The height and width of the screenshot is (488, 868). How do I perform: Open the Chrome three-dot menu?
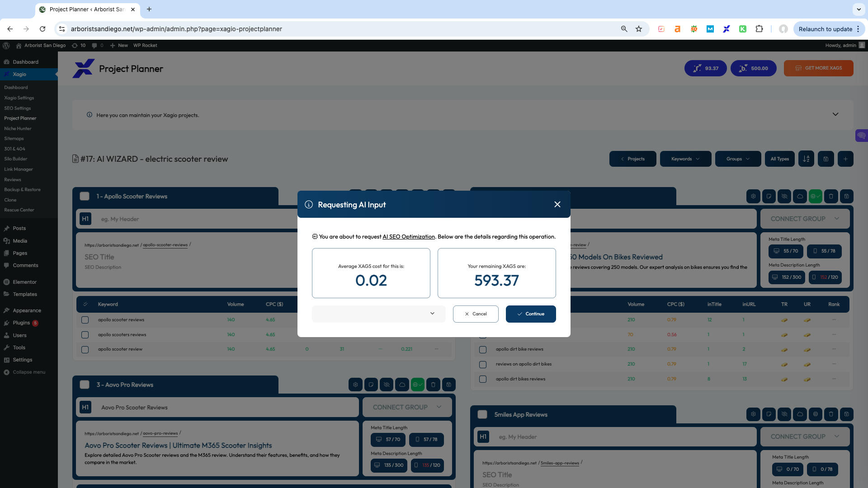(858, 29)
